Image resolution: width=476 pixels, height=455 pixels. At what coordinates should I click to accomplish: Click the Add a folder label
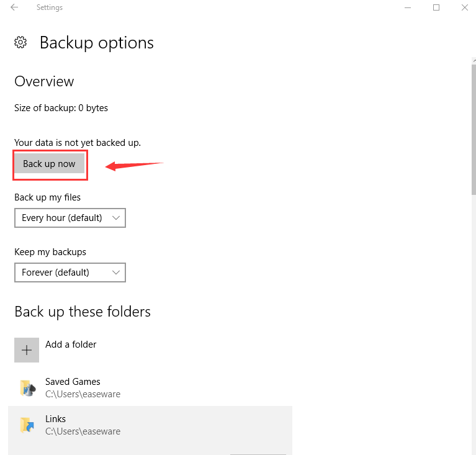[x=71, y=344]
